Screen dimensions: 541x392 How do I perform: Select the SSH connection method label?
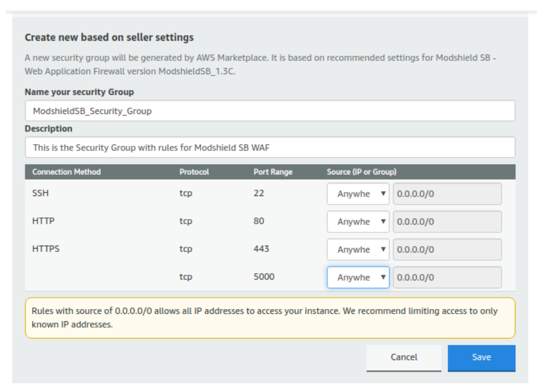pyautogui.click(x=40, y=194)
